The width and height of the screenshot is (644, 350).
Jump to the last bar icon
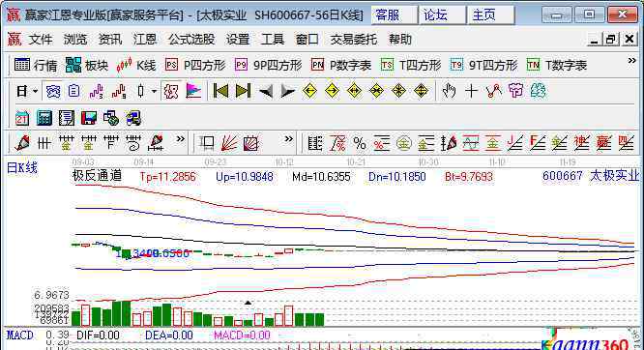pos(243,91)
